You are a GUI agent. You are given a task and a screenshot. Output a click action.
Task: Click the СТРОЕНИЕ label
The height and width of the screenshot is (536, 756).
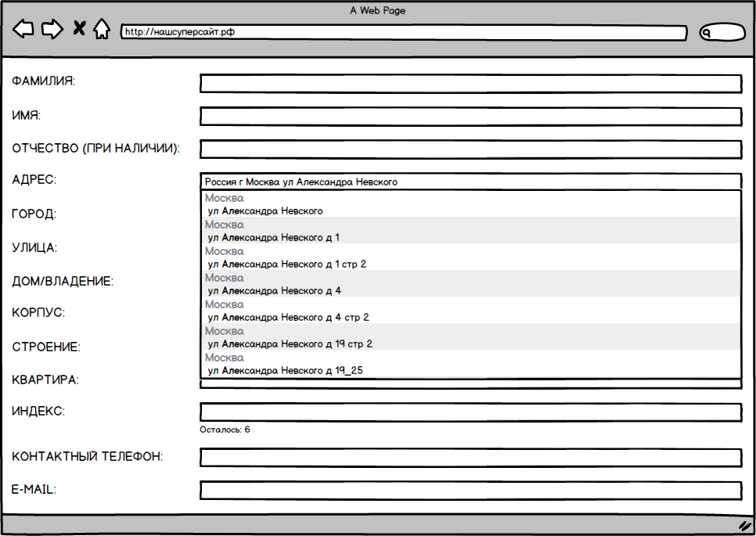pyautogui.click(x=46, y=347)
